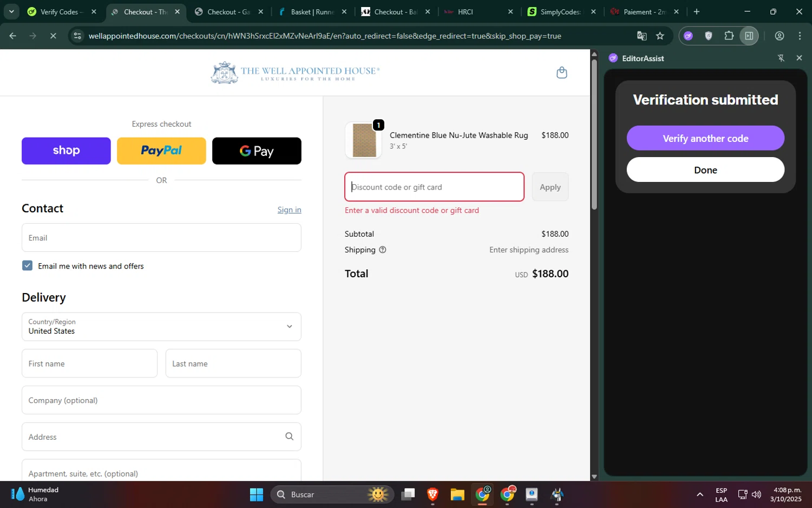Open the shopping cart bag icon
The height and width of the screenshot is (508, 812).
[561, 73]
